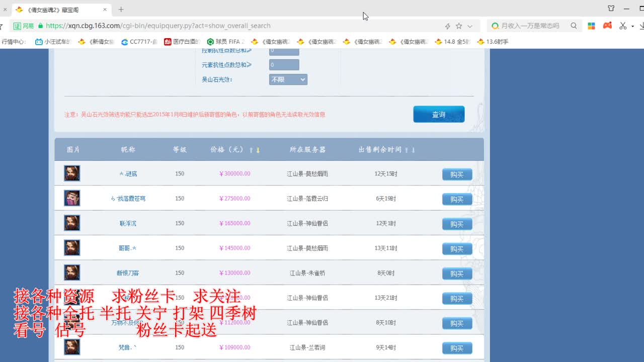The height and width of the screenshot is (362, 644).
Task: Click the bookmark star icon in the address bar
Action: point(459,25)
